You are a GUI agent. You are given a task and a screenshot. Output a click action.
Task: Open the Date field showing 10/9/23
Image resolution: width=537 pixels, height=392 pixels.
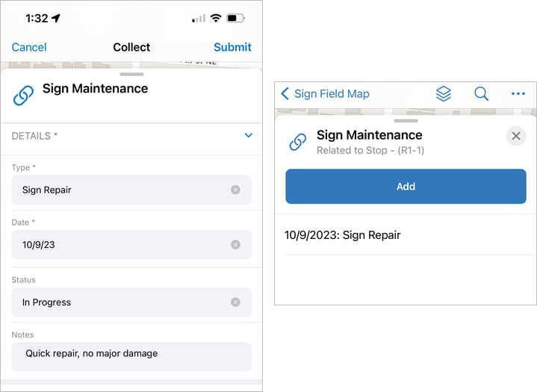[x=119, y=245]
